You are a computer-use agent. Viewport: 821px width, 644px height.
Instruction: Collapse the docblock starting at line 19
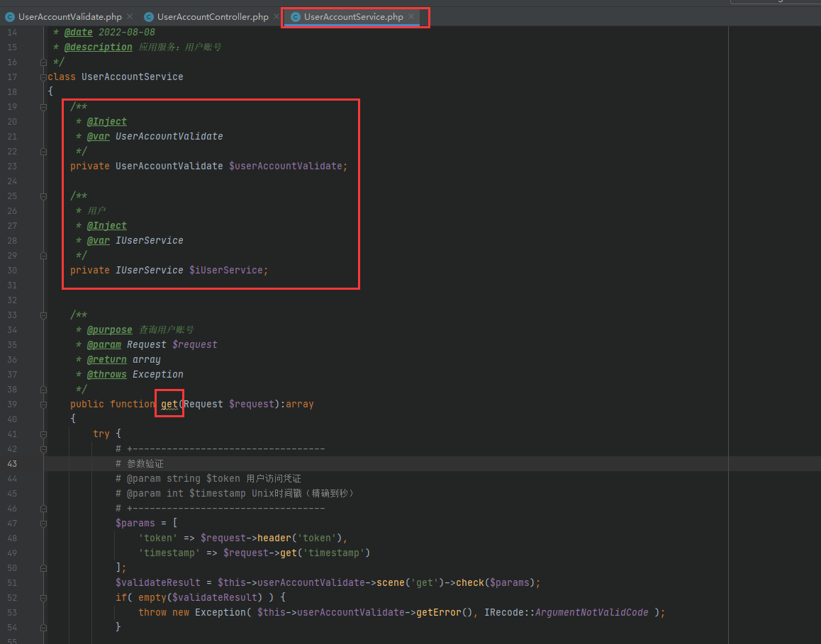tap(43, 107)
